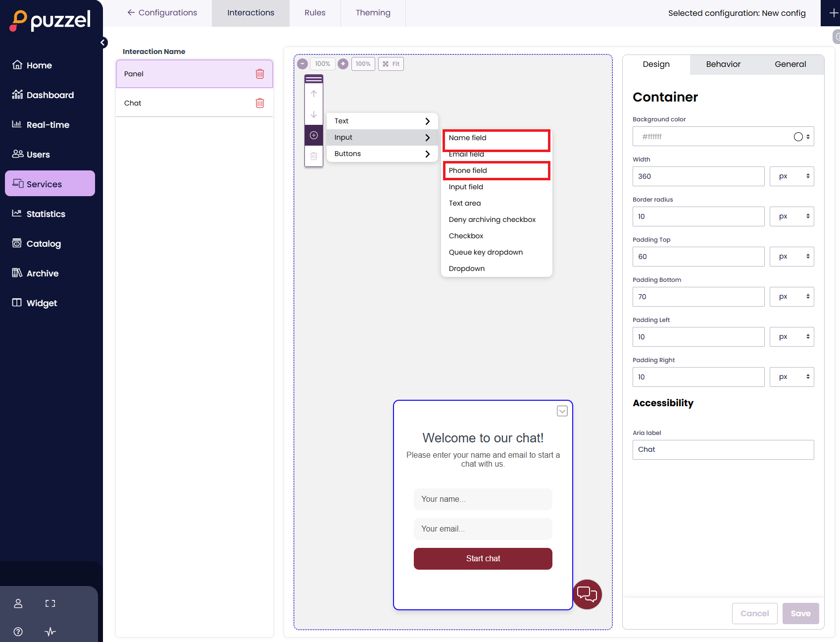840x642 pixels.
Task: Select the Widget section in sidebar
Action: tap(41, 303)
